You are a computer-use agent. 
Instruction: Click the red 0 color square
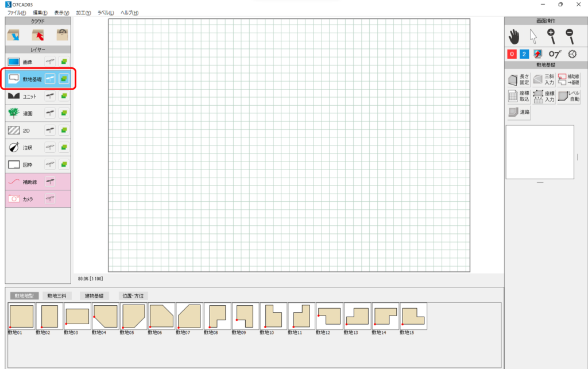point(512,54)
